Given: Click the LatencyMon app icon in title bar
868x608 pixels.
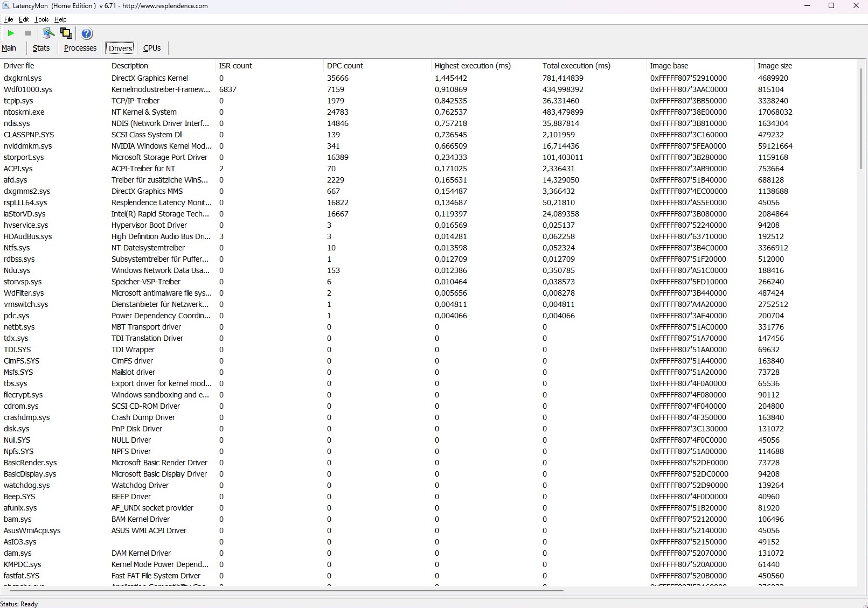Looking at the screenshot, I should 6,5.
